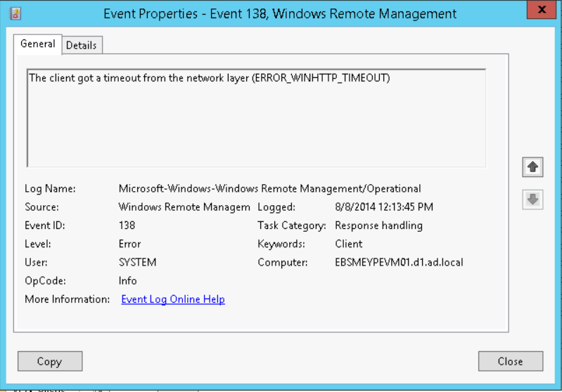Screen dimensions: 562x392
Task: Click the Level value Error
Action: click(x=129, y=244)
